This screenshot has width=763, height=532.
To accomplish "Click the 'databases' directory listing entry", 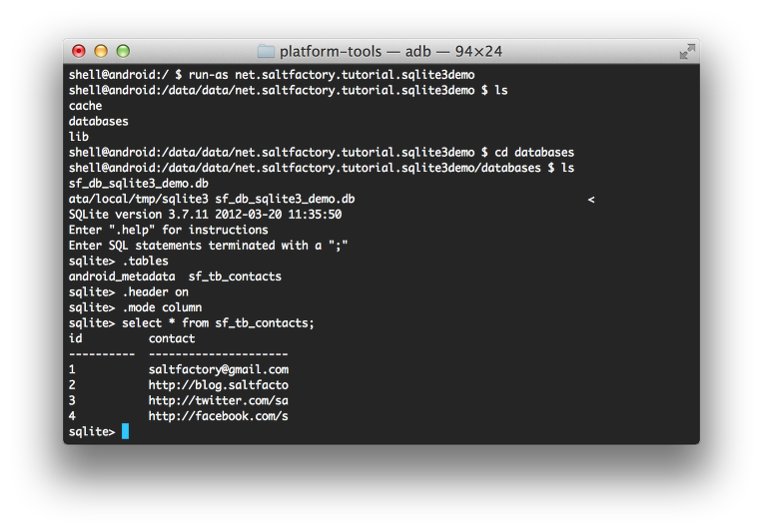I will coord(98,121).
